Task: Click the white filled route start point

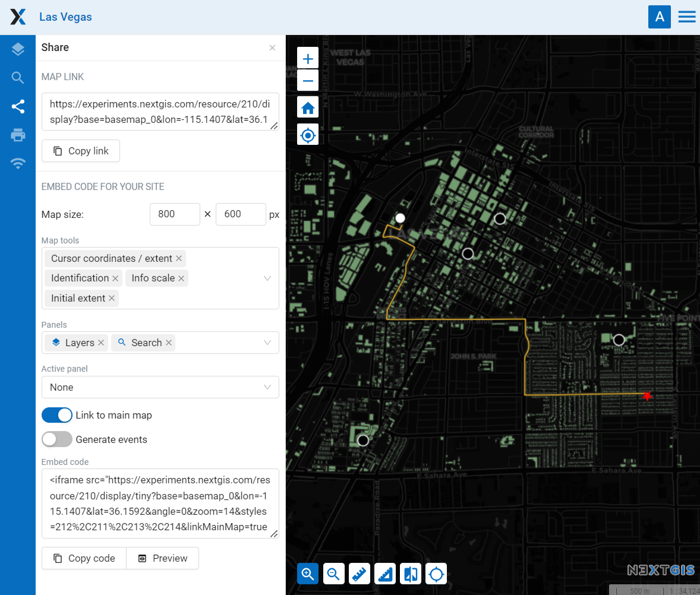Action: [400, 218]
